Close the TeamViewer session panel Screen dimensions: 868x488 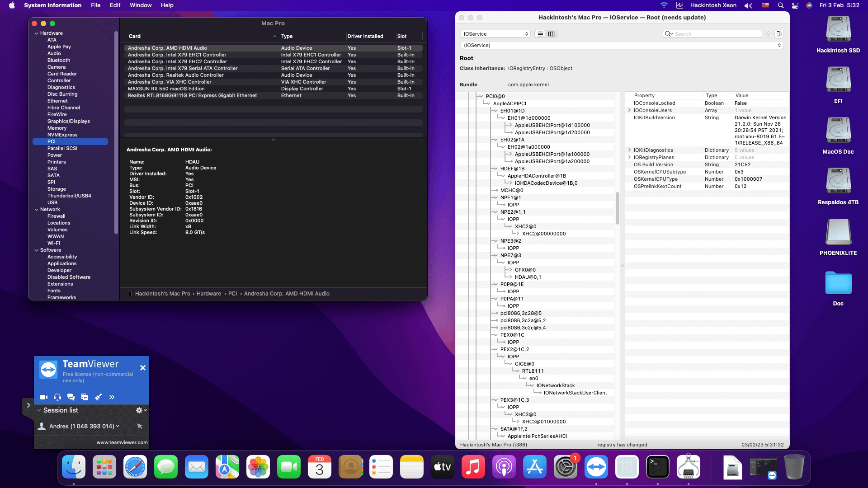(143, 368)
